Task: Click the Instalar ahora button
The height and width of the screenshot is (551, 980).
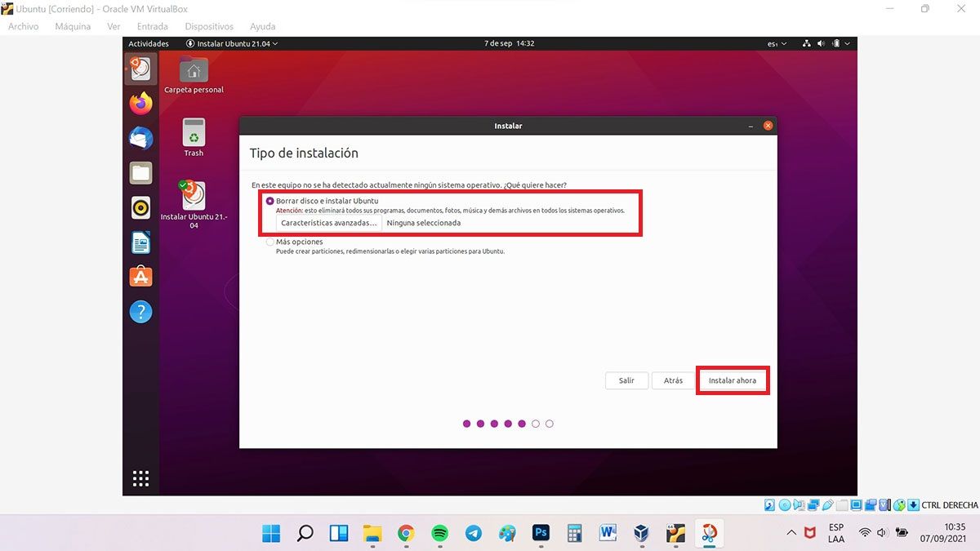Action: [x=732, y=380]
